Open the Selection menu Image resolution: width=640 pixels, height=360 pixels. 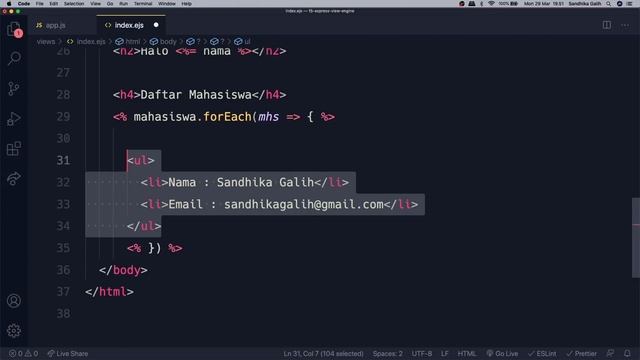(74, 4)
